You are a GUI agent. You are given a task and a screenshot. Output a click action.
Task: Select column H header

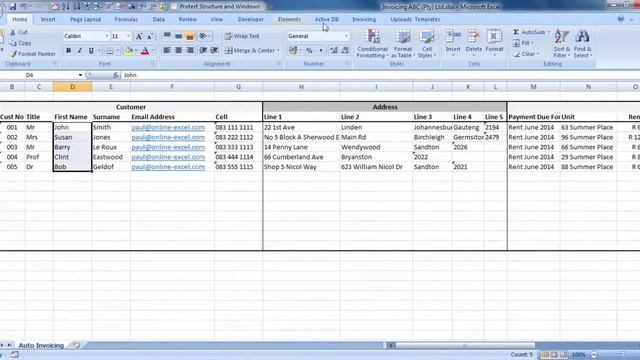[x=301, y=87]
